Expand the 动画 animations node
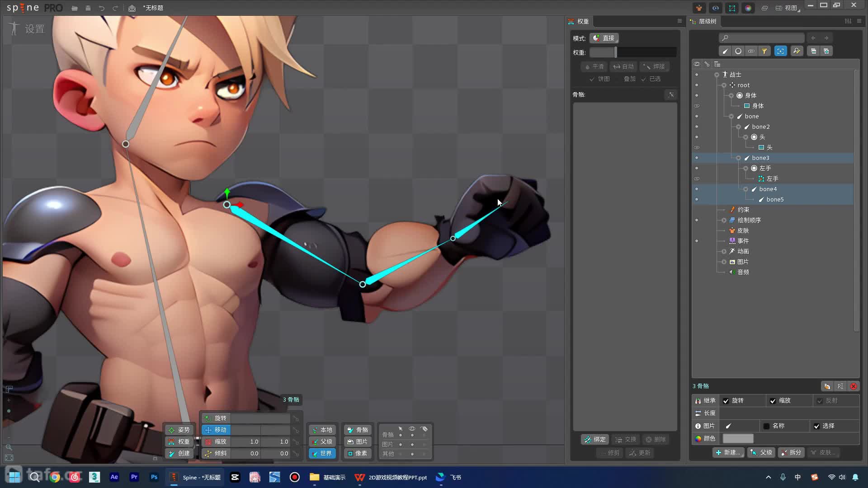 pos(724,252)
